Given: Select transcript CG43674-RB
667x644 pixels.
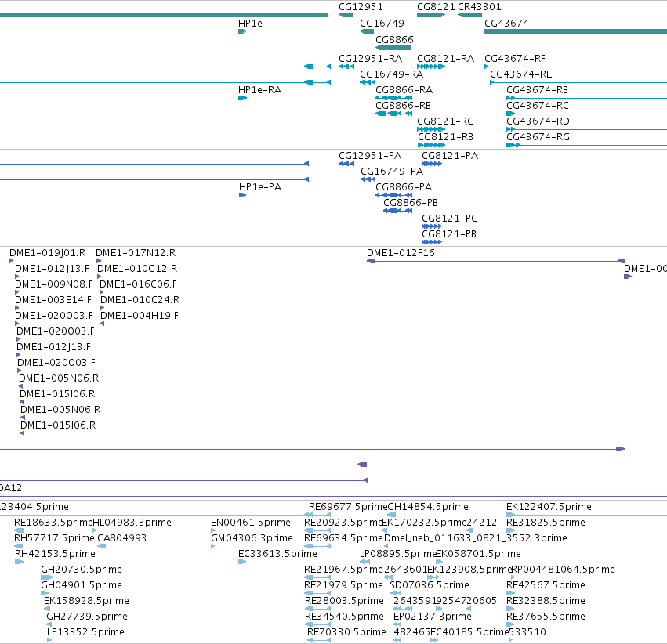Looking at the screenshot, I should (x=537, y=90).
